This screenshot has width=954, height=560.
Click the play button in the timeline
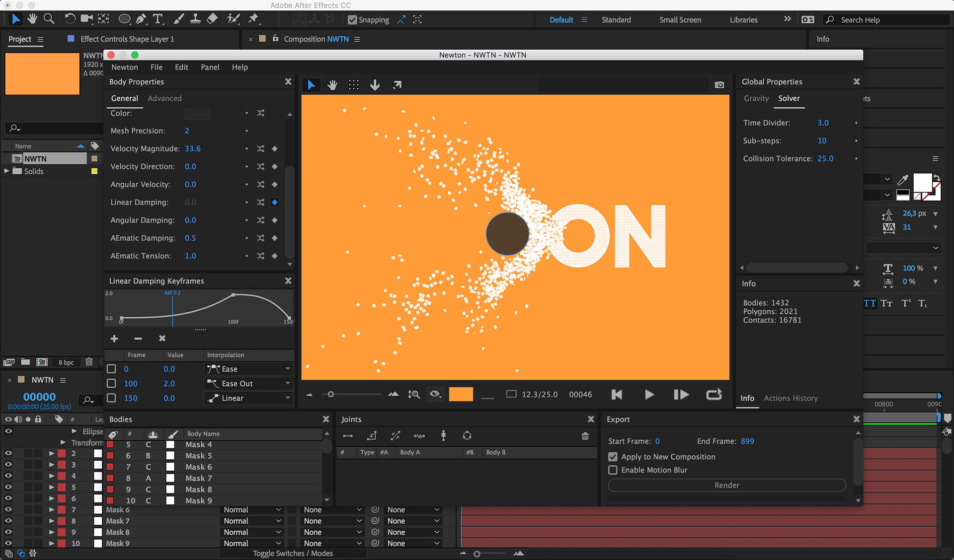click(648, 395)
